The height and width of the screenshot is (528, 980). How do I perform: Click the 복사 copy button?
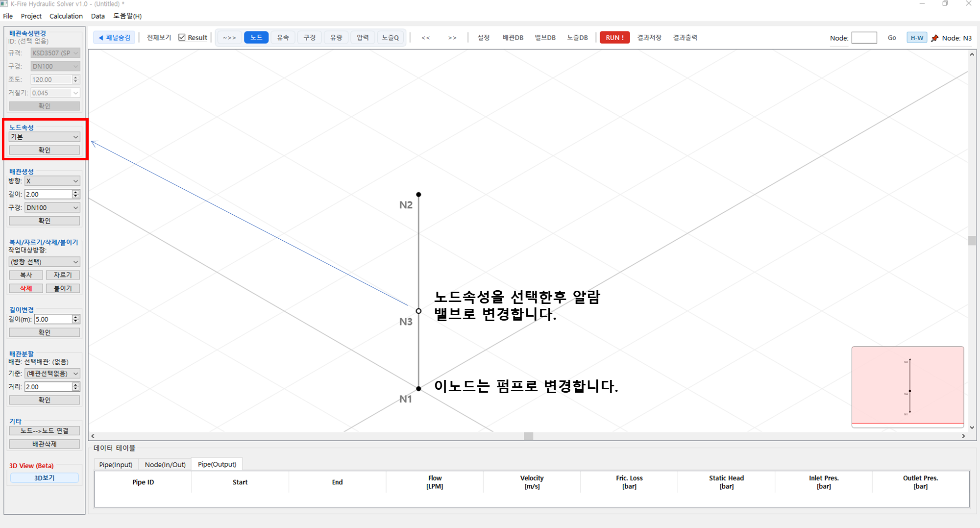click(x=26, y=275)
